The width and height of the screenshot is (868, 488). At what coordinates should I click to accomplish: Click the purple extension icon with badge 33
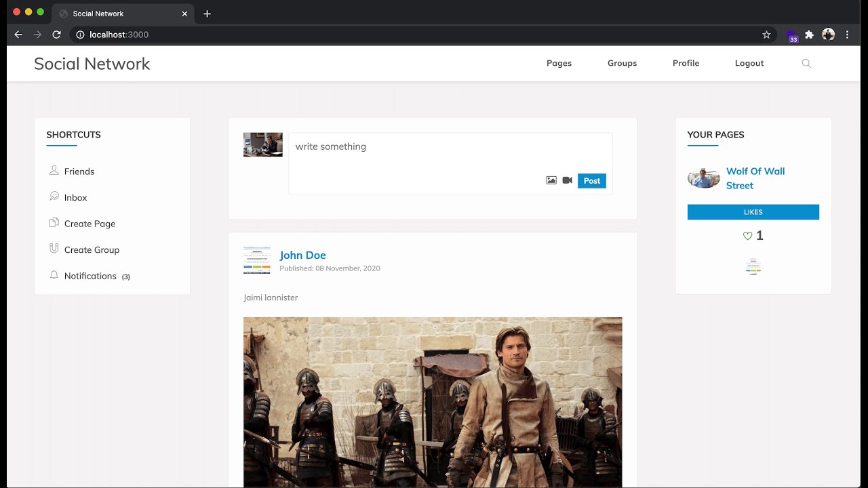click(791, 35)
